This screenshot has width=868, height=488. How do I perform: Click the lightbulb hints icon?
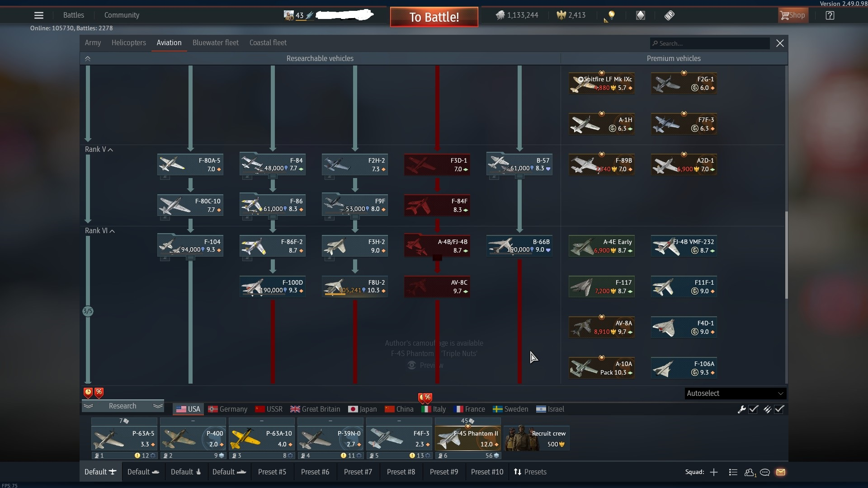pyautogui.click(x=611, y=15)
